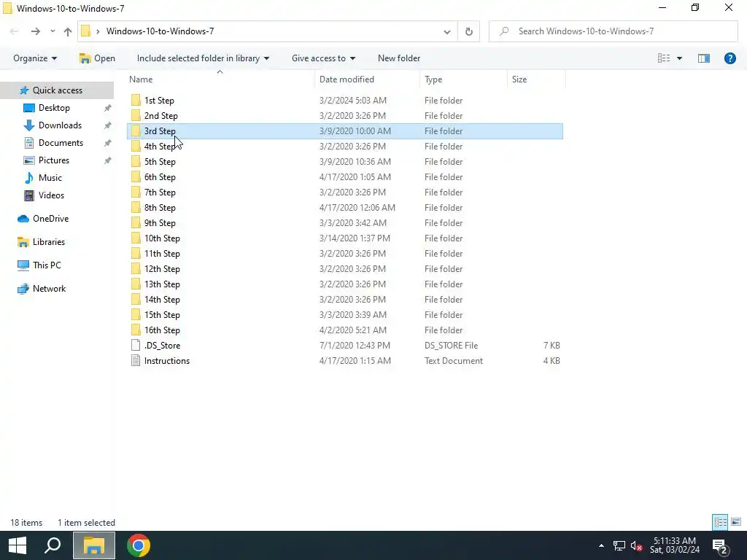Click the highlighted 3rd Step folder

click(345, 131)
